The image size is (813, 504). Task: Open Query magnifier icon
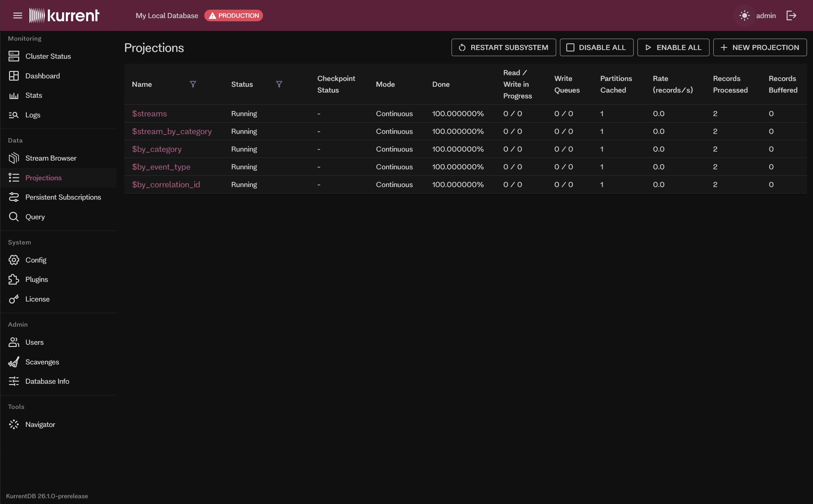[14, 217]
